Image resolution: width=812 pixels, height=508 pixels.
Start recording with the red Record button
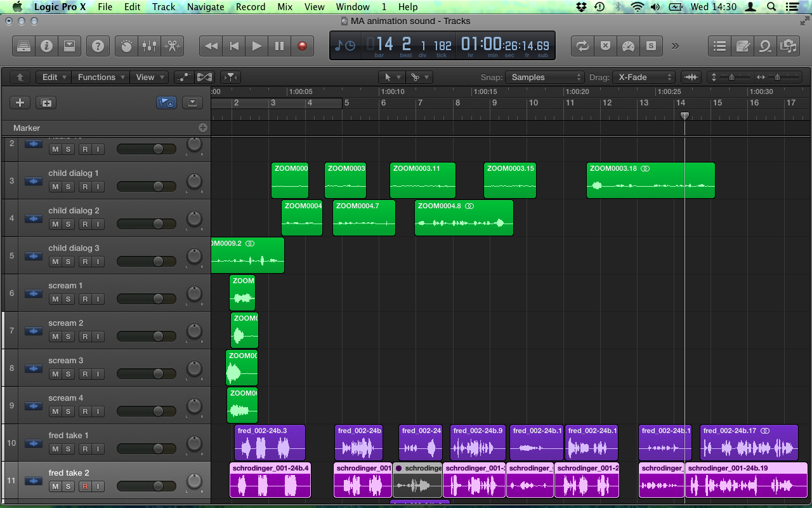click(x=302, y=46)
